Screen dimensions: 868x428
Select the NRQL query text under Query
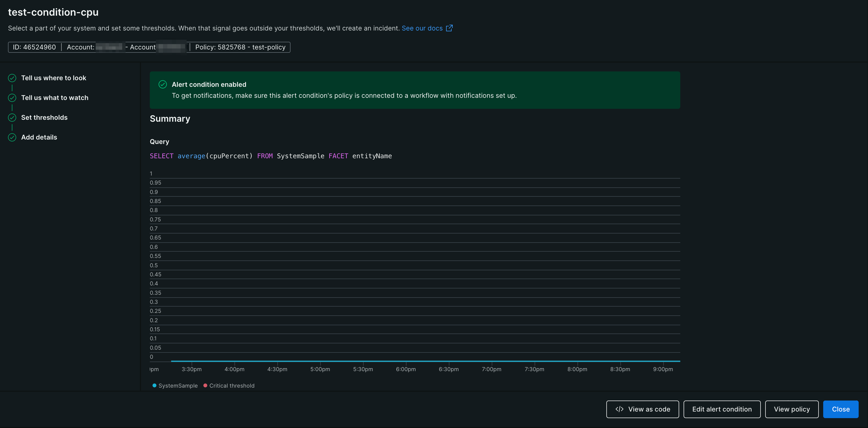pyautogui.click(x=270, y=155)
